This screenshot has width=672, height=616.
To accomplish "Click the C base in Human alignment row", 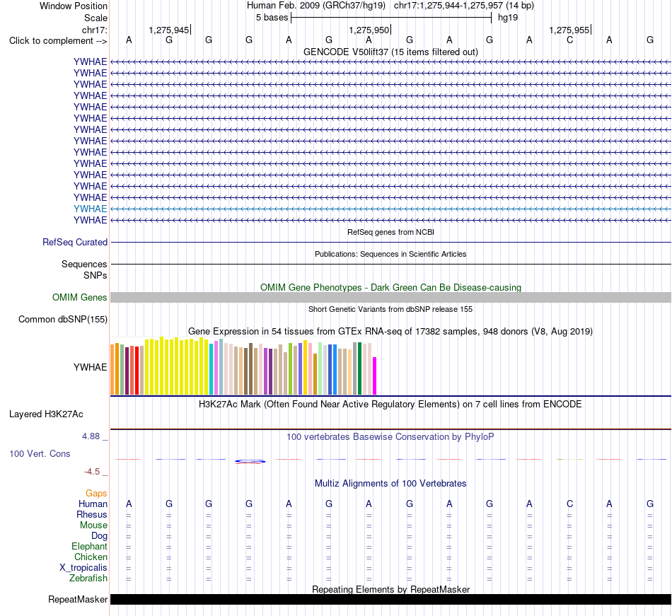I will [569, 504].
